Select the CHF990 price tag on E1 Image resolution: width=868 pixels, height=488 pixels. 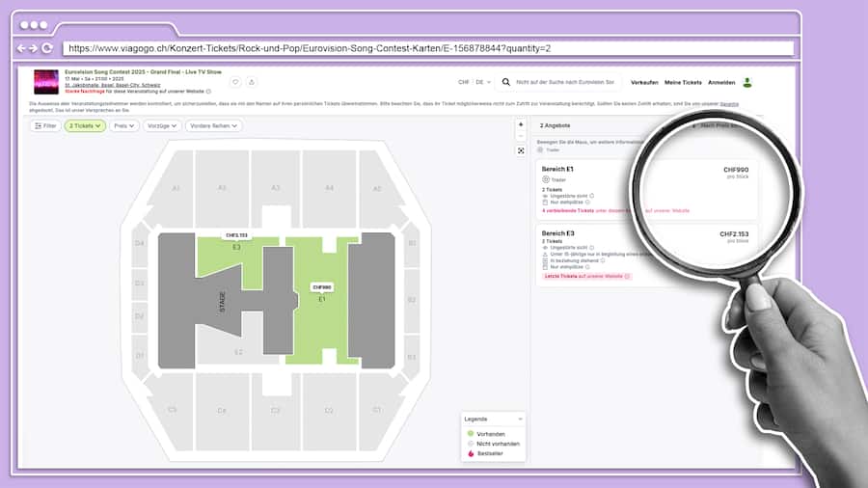pos(321,287)
